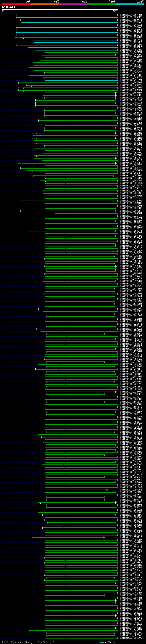Open hit UniRef100_C5PGS2
The width and height of the screenshot is (146, 644).
(x=131, y=65)
